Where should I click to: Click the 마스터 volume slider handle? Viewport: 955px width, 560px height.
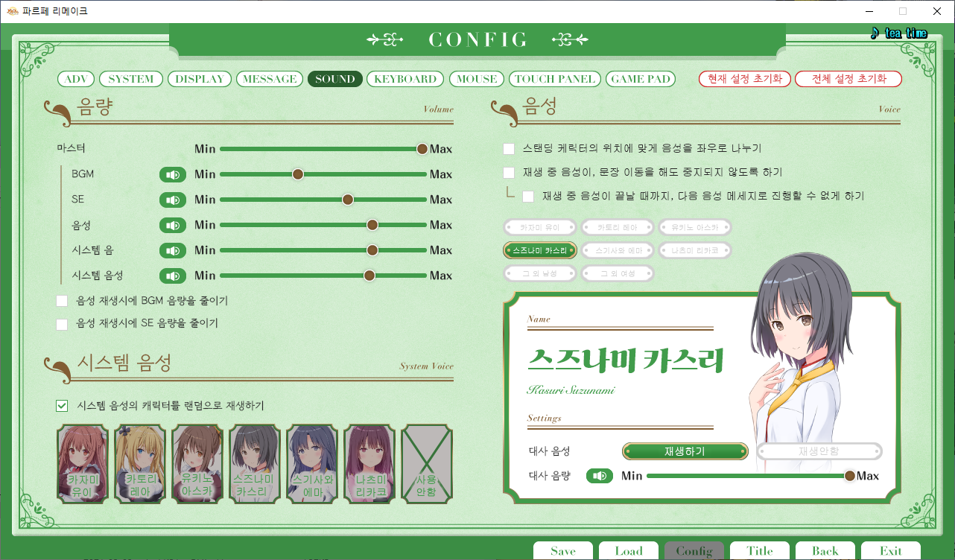[x=422, y=149]
